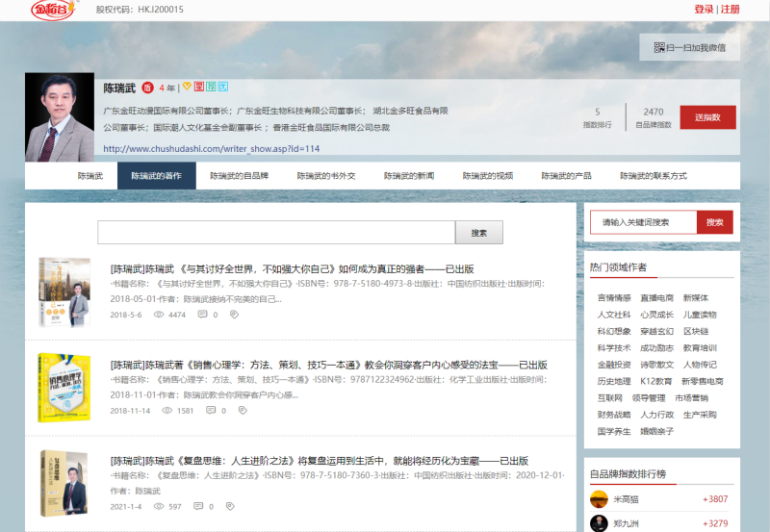770x532 pixels.
Task: Click the gray 搜索 button above the book list
Action: 478,233
